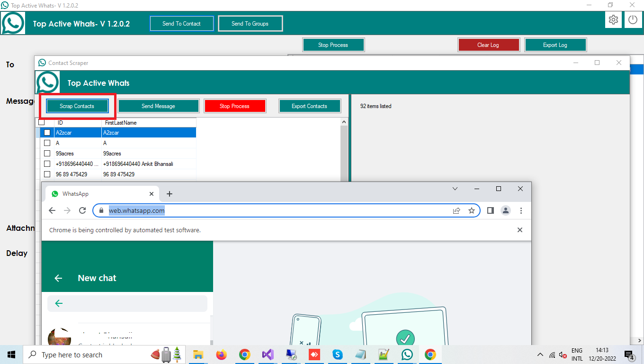Image resolution: width=644 pixels, height=364 pixels.
Task: Select the WhatsApp tab in Chrome
Action: (x=102, y=194)
